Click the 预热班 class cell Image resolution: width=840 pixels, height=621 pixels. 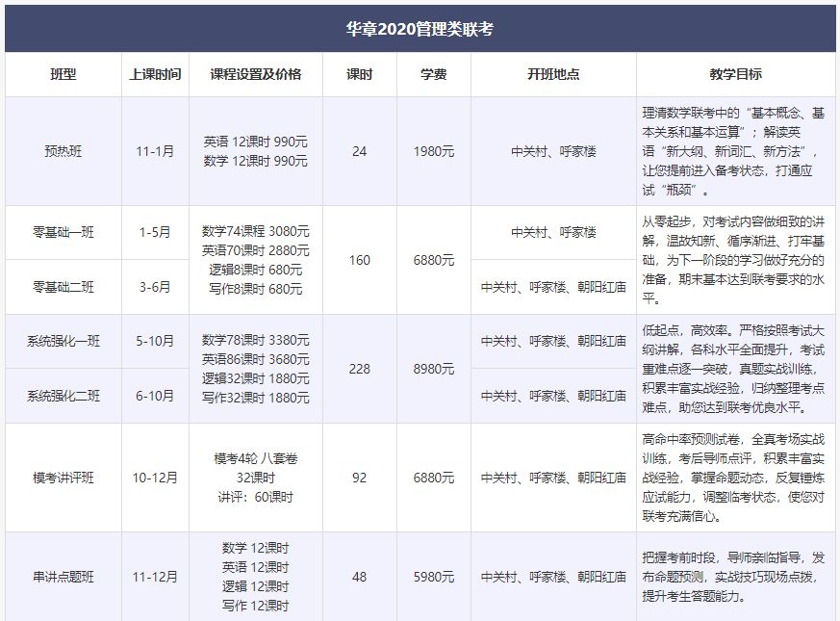[64, 151]
